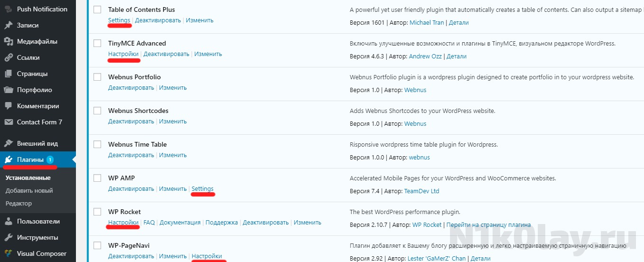Open the Внешний вид menu
The width and height of the screenshot is (644, 262).
(x=38, y=143)
